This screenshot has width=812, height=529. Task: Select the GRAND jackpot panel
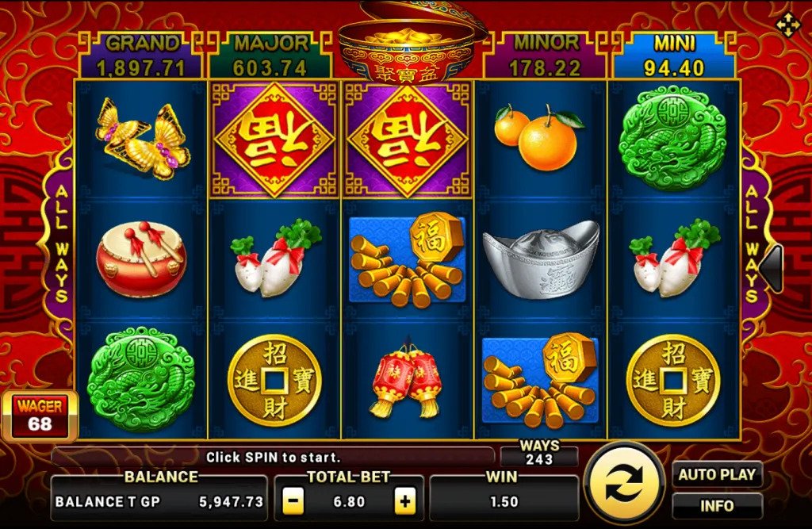tap(141, 56)
